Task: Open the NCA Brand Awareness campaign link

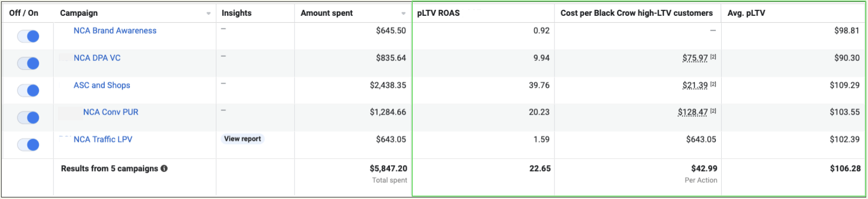Action: pyautogui.click(x=115, y=31)
